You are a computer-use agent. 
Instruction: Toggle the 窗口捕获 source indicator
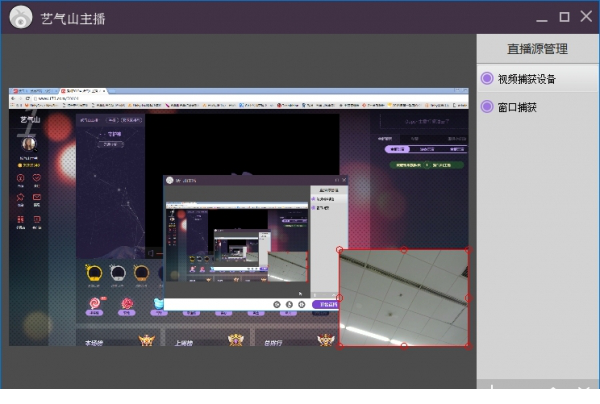[487, 106]
